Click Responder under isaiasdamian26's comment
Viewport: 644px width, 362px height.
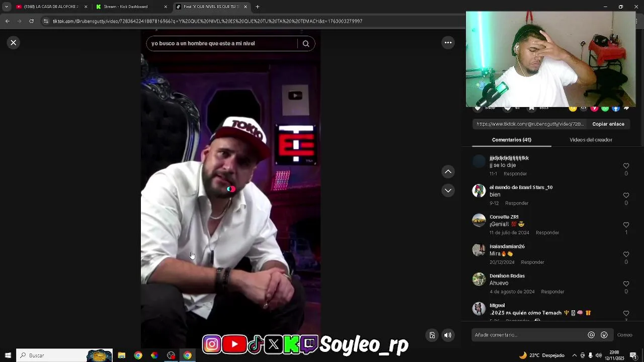[532, 262]
